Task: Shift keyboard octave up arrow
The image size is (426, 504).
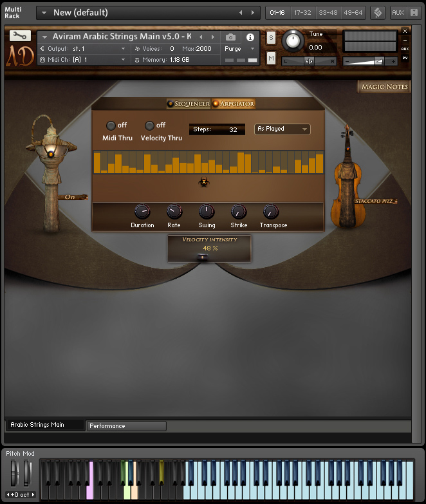Action: point(33,495)
